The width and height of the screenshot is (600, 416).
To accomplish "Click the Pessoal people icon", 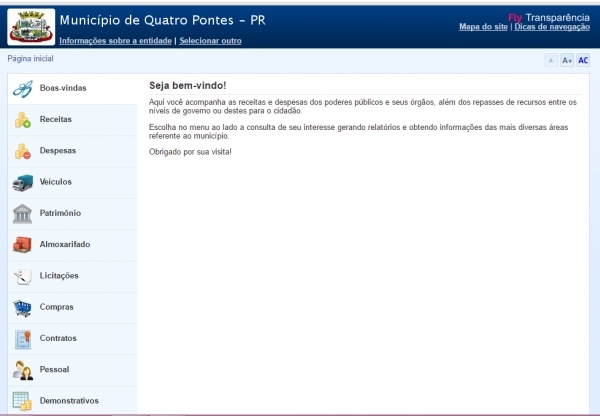I will pos(22,370).
